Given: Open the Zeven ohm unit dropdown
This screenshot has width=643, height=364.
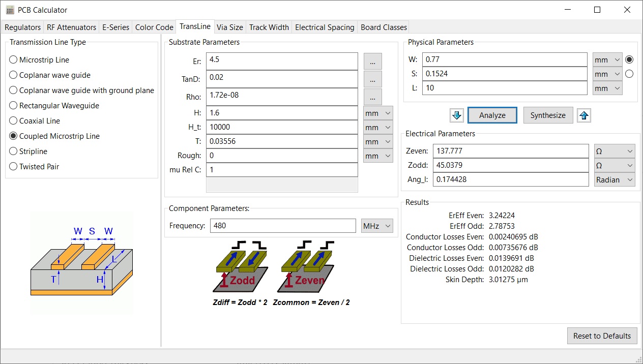Looking at the screenshot, I should [x=614, y=150].
